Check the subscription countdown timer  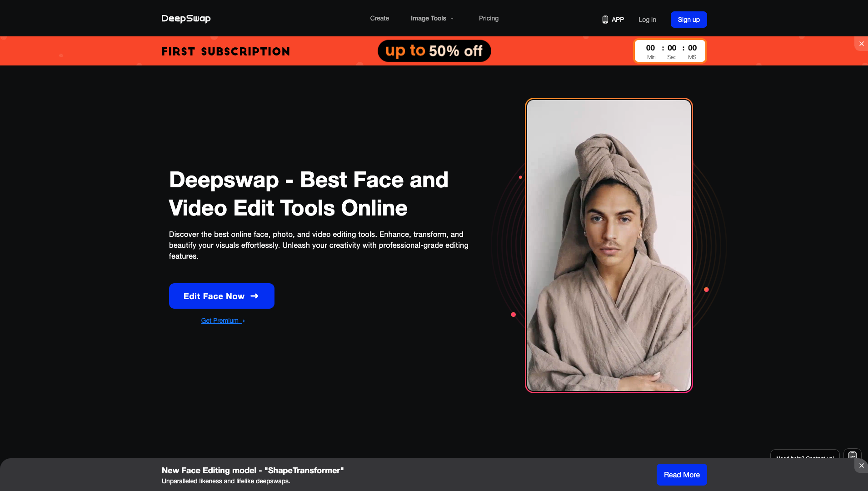pyautogui.click(x=669, y=50)
